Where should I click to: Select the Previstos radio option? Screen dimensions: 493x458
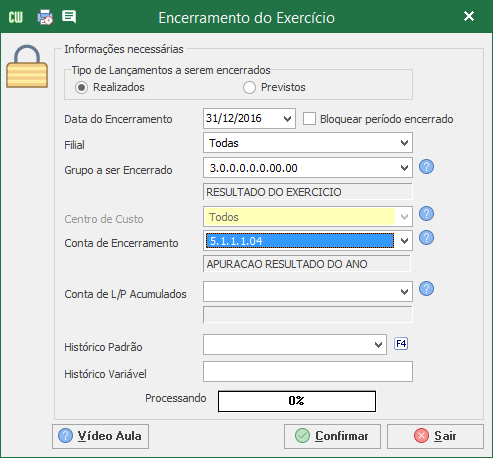[249, 88]
